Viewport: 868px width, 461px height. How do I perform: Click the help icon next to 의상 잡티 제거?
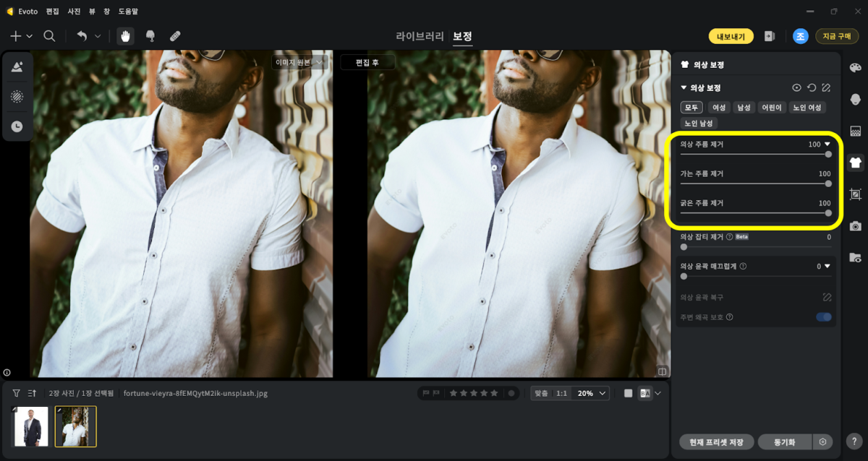729,236
